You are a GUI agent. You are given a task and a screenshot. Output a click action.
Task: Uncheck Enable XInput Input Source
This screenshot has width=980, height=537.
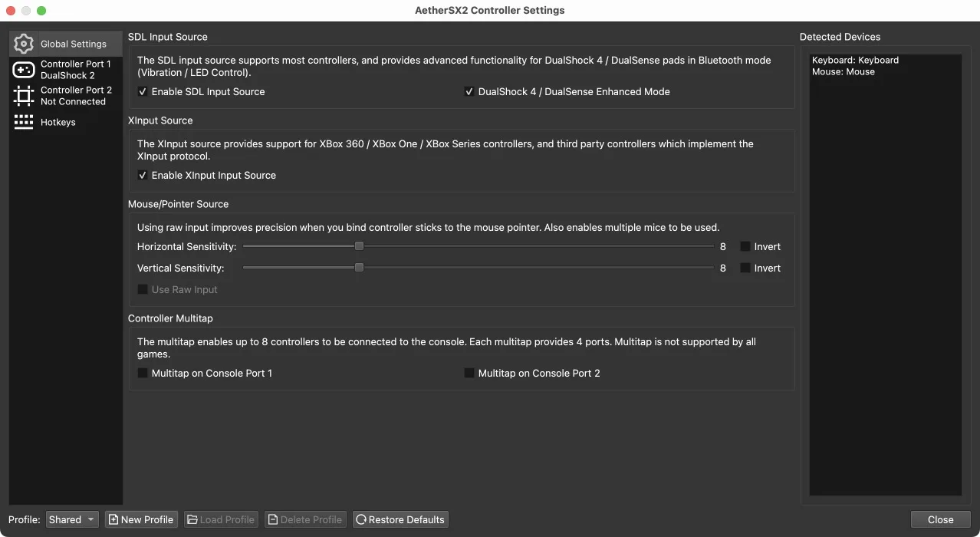tap(143, 176)
